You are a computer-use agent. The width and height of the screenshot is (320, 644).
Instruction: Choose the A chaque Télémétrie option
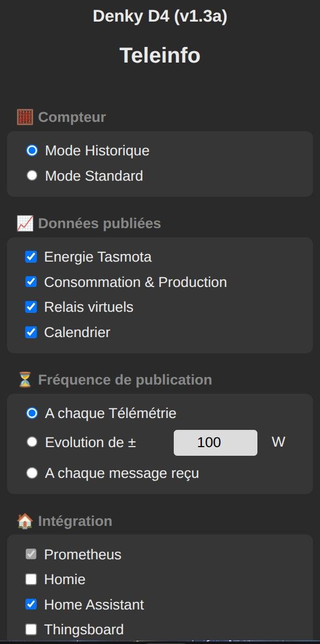(x=32, y=413)
